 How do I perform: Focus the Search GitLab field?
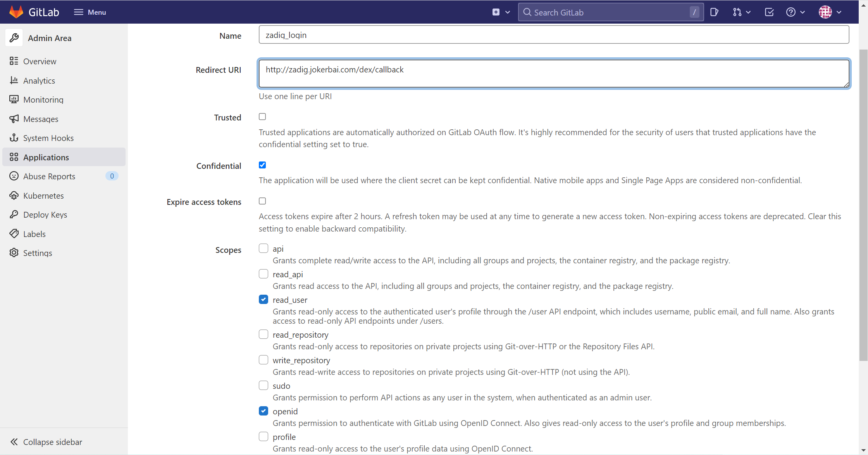tap(611, 12)
